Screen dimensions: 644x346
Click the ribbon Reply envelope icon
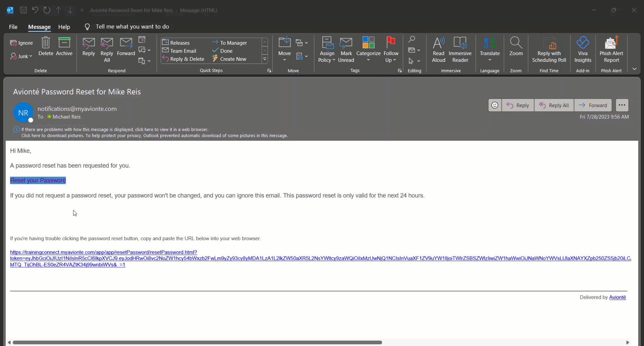point(89,46)
